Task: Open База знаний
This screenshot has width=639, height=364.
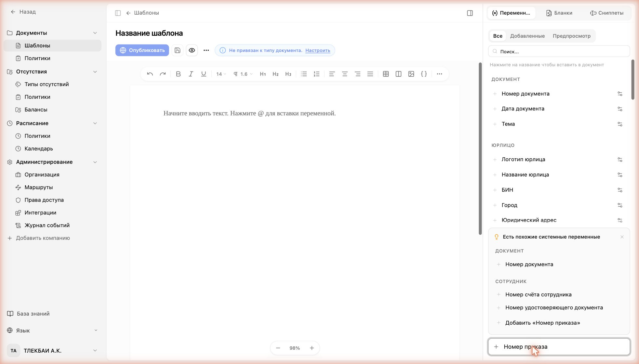Action: point(29,314)
